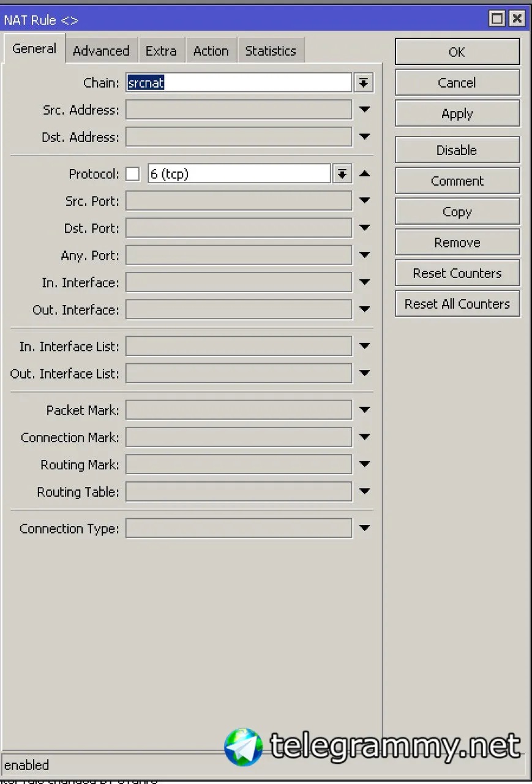Expand the Dst. Port field
The image size is (532, 784).
coord(365,228)
